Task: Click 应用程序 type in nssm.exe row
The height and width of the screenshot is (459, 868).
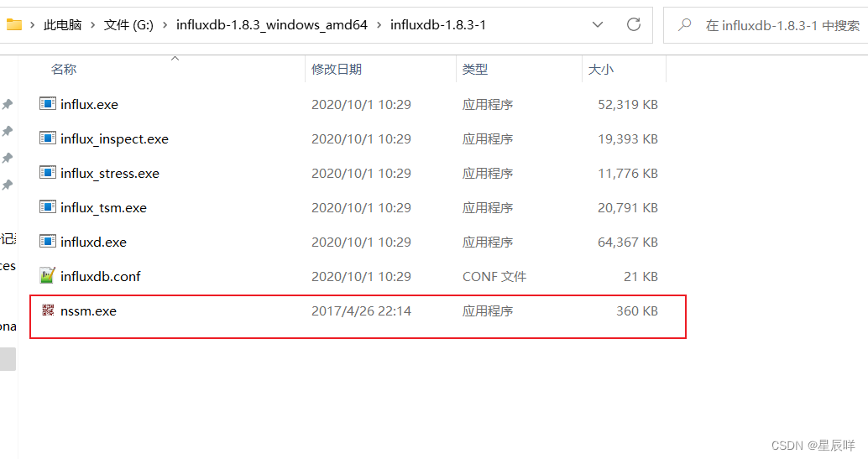Action: click(x=488, y=310)
